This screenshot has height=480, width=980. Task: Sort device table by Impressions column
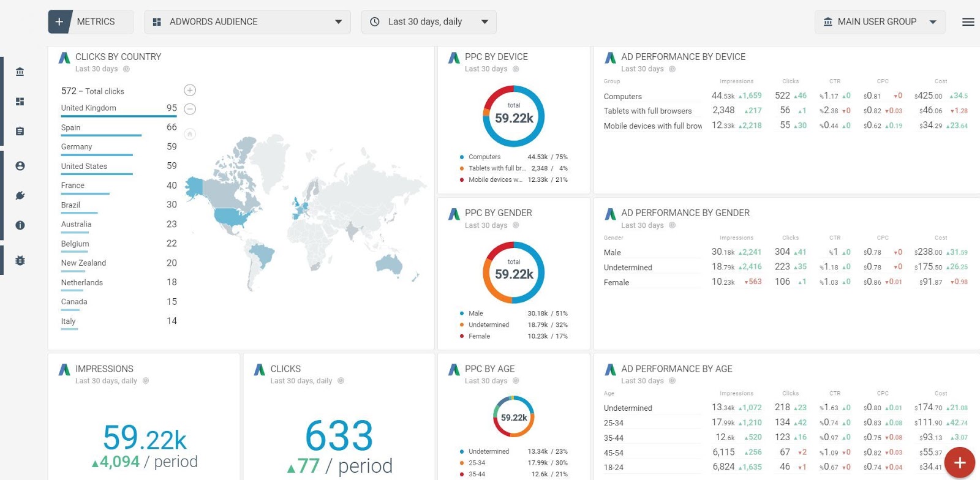(736, 81)
